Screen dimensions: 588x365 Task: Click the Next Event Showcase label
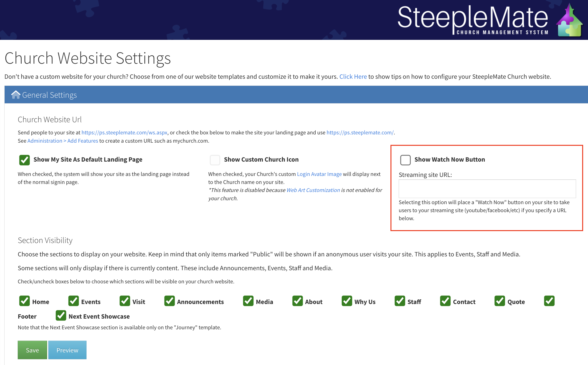(99, 316)
